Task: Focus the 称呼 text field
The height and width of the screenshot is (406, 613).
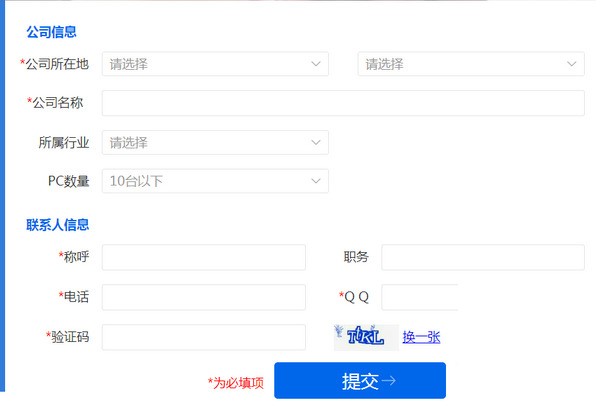Action: [204, 257]
